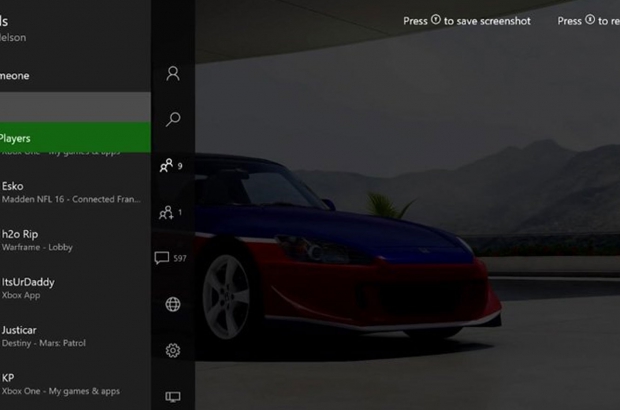
Task: Select the friend KP on Xbox One
Action: (75, 384)
